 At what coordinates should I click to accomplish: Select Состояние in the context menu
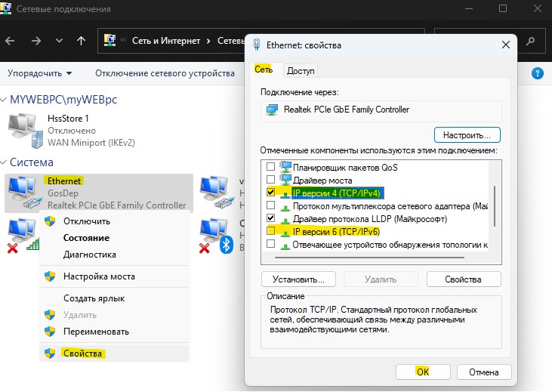[114, 238]
